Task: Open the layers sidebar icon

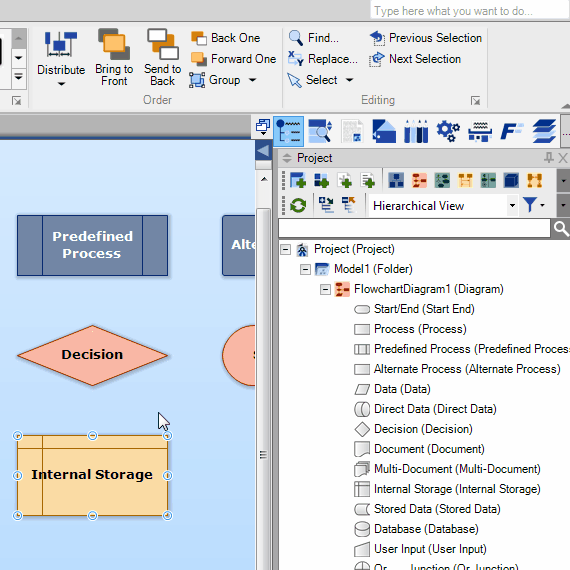Action: [544, 131]
